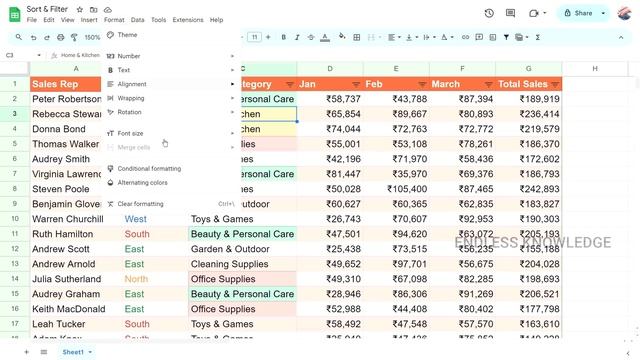640x360 pixels.
Task: Choose Theme from the Format menu
Action: coord(171,35)
